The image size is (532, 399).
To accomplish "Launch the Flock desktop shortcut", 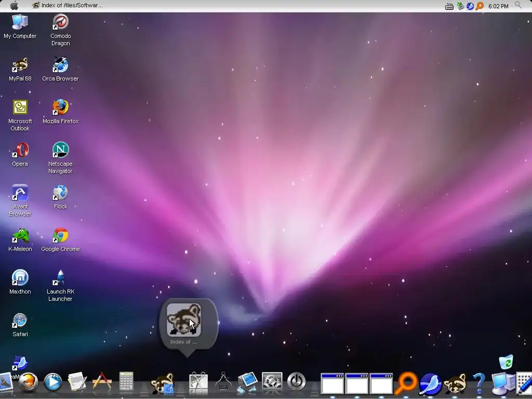I will coord(60,197).
